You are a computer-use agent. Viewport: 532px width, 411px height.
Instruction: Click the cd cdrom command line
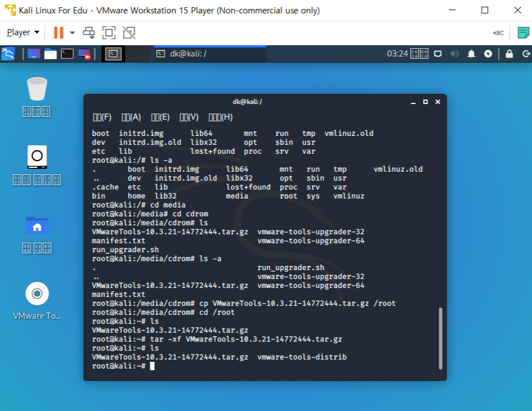150,214
